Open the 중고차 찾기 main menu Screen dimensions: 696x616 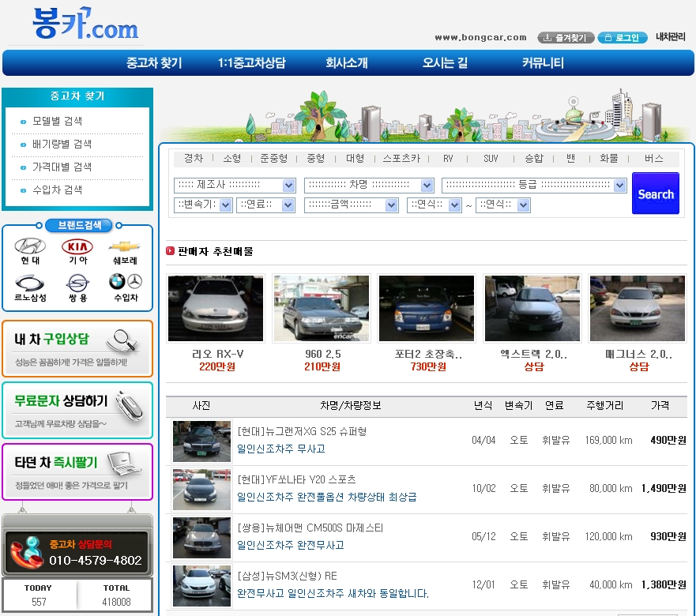click(x=154, y=62)
